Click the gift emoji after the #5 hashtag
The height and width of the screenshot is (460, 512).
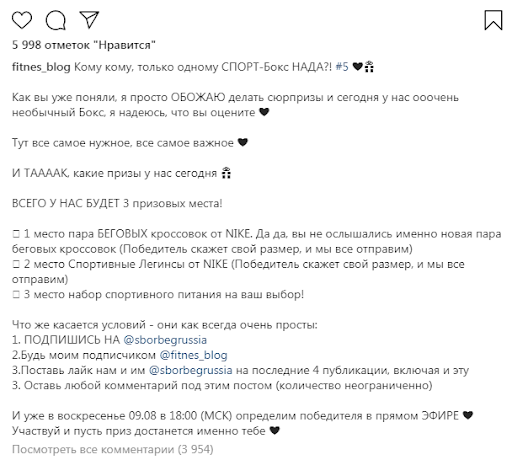click(x=369, y=67)
